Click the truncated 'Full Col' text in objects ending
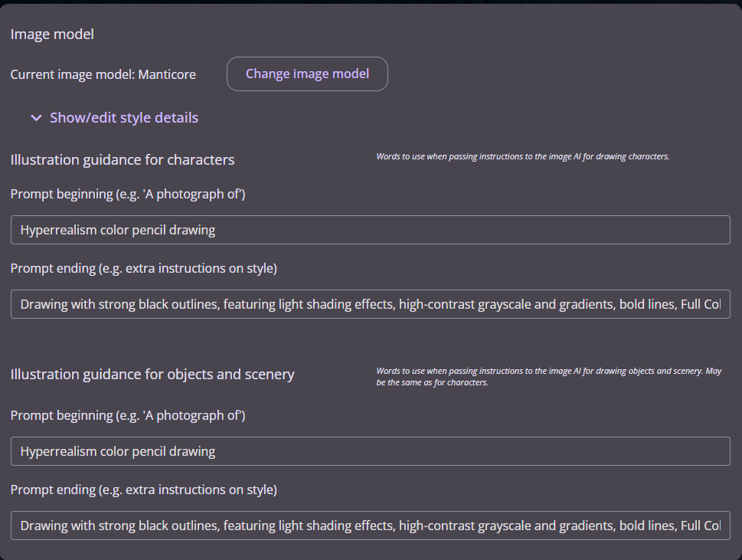Screen dimensions: 742x560 [700, 526]
